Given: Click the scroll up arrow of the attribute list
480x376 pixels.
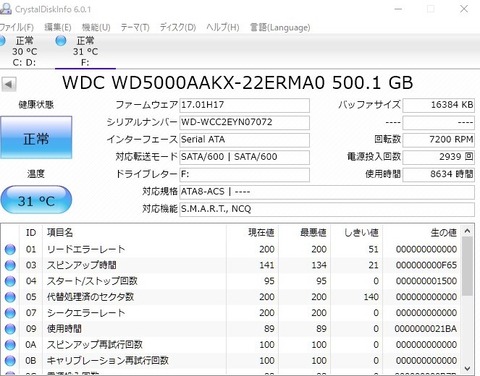Looking at the screenshot, I should 467,231.
